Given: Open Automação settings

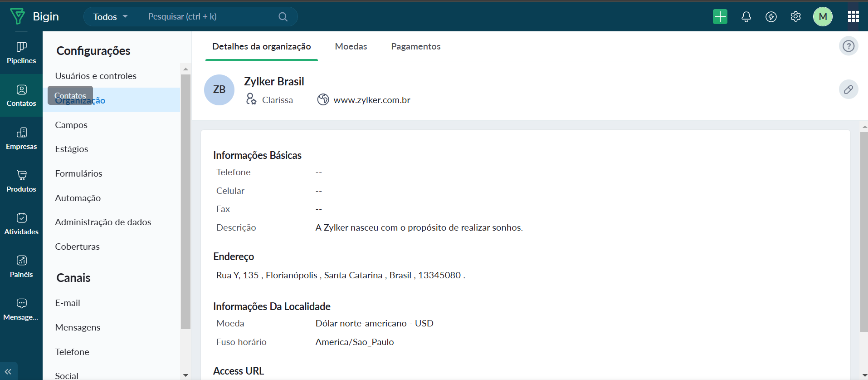Looking at the screenshot, I should pos(112,198).
